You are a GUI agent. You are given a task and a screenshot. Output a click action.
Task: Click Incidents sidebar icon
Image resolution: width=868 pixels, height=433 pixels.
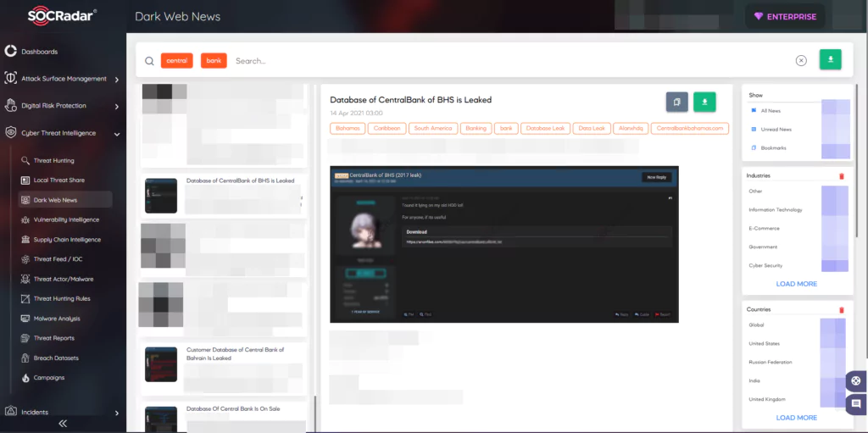10,412
